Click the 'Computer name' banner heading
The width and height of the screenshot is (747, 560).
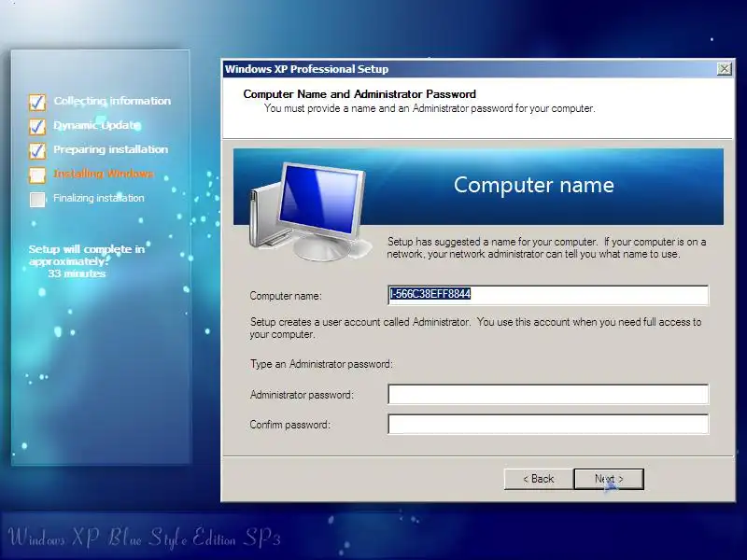(533, 185)
